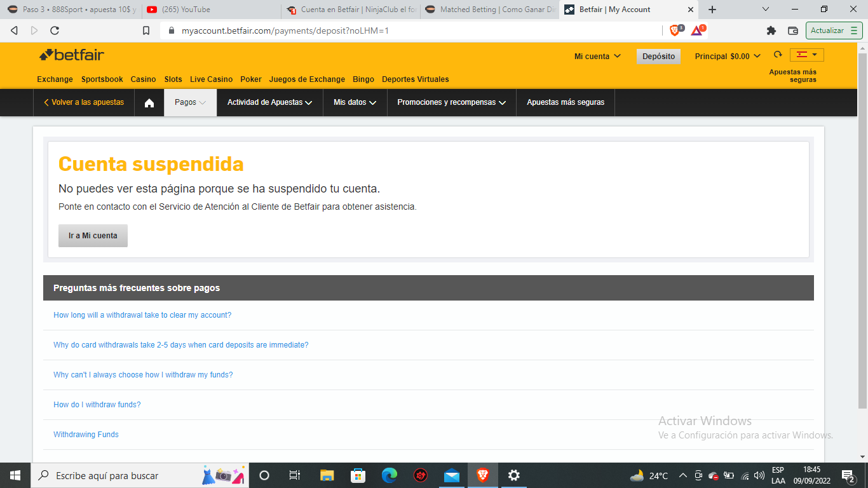Bookmark this page using the bookmark icon

tap(146, 30)
